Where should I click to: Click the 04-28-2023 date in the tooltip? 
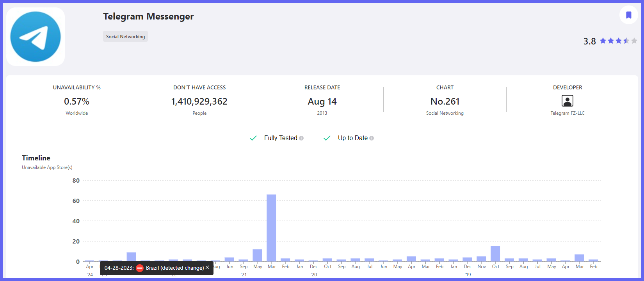pos(119,268)
